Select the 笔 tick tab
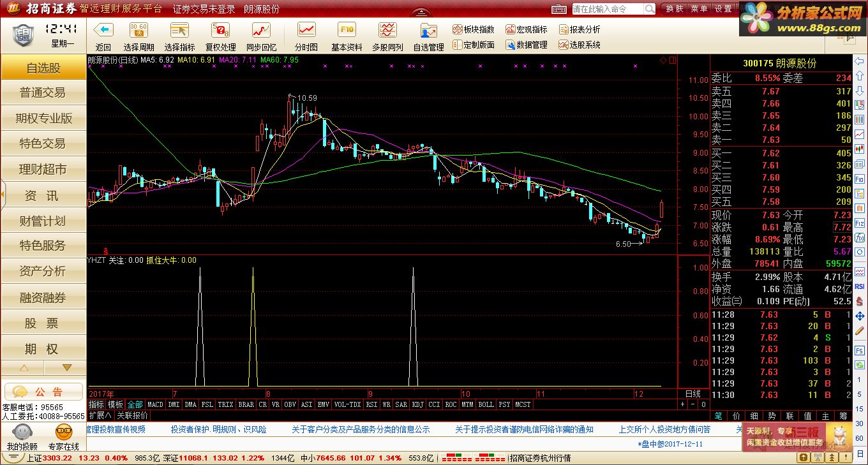The width and height of the screenshot is (868, 465). pos(718,416)
